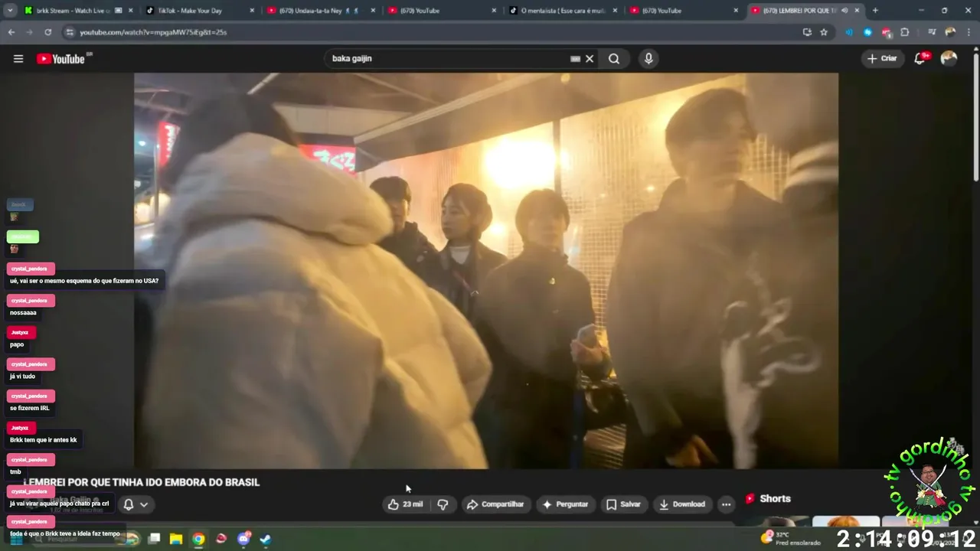Viewport: 980px width, 551px height.
Task: Switch to the O mentalista tab
Action: coord(563,11)
